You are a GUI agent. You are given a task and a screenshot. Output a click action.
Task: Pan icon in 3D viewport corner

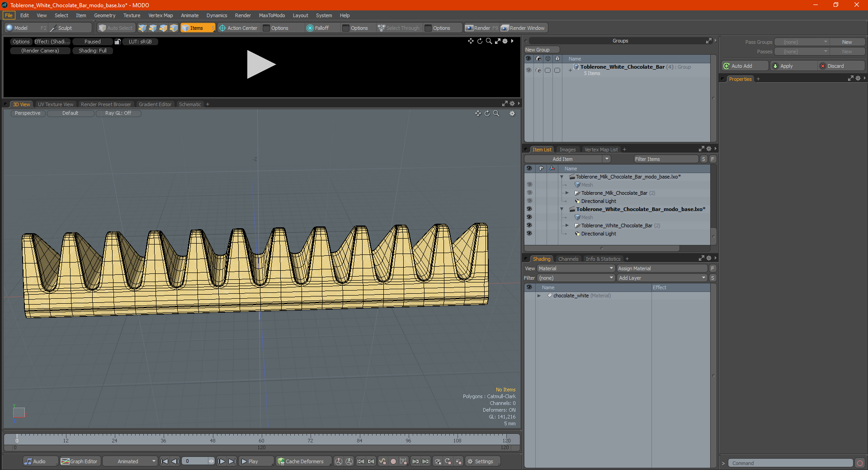pyautogui.click(x=478, y=113)
